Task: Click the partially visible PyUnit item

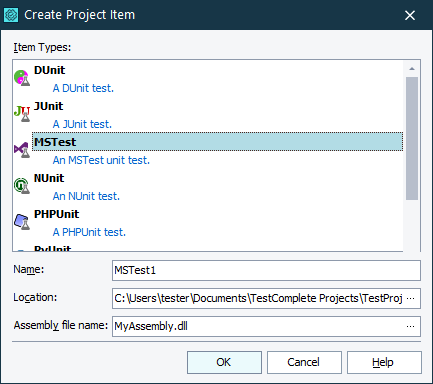Action: point(52,248)
